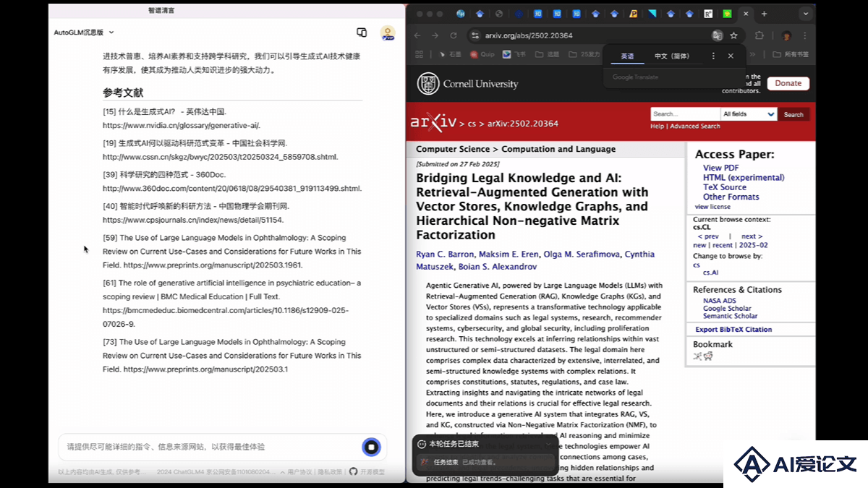The width and height of the screenshot is (868, 488).
Task: Open the cpsjournals.cn reference URL
Action: 193,220
